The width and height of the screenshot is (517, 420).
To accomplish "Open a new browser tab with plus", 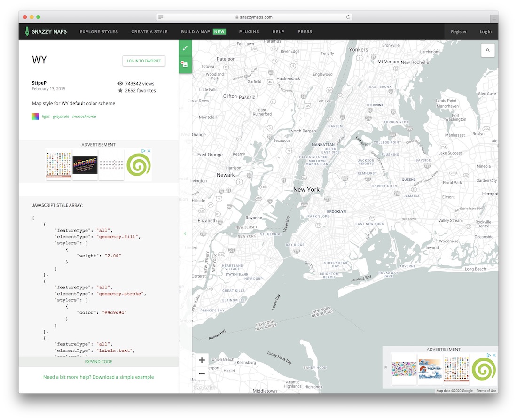I will 493,19.
